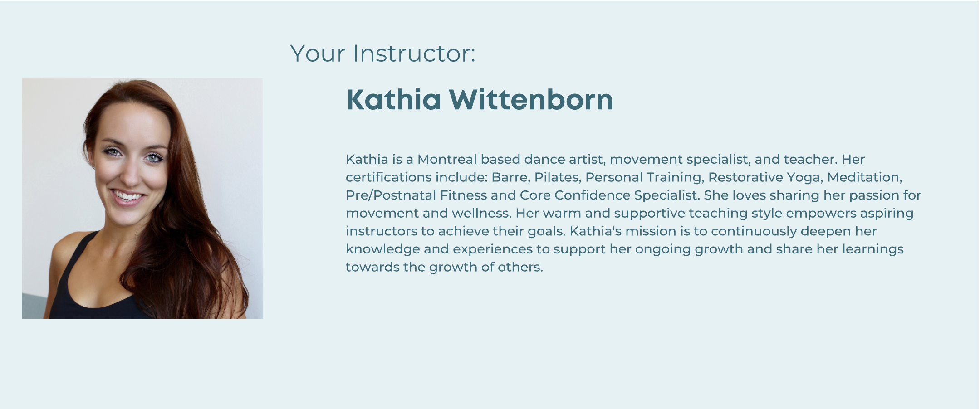Click "movement and wellness" phrase
Image resolution: width=980 pixels, height=409 pixels.
[428, 213]
